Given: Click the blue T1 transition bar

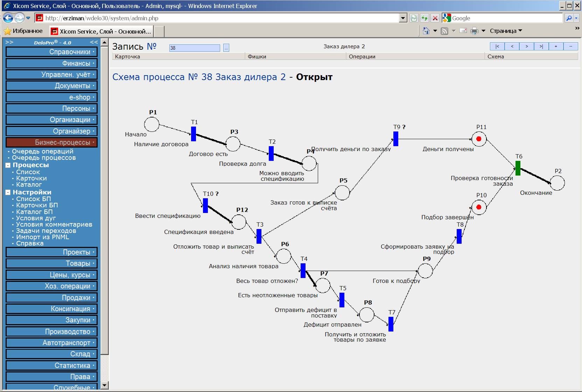Looking at the screenshot, I should point(194,134).
